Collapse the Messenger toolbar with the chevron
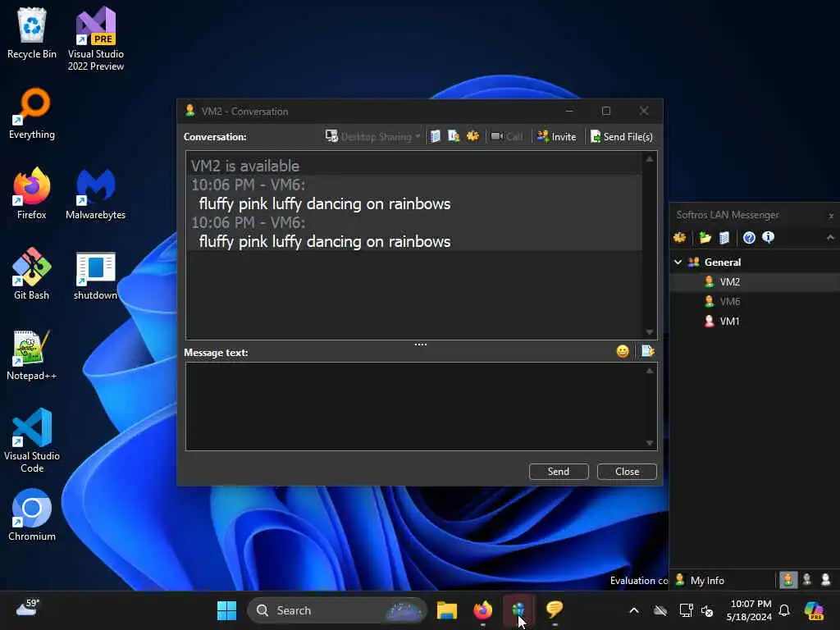Screen dimensions: 840x630 tap(830, 237)
